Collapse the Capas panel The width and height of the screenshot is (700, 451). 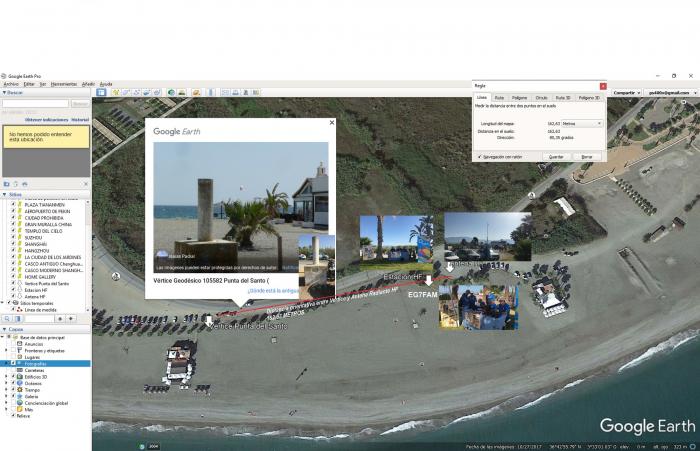coord(4,329)
